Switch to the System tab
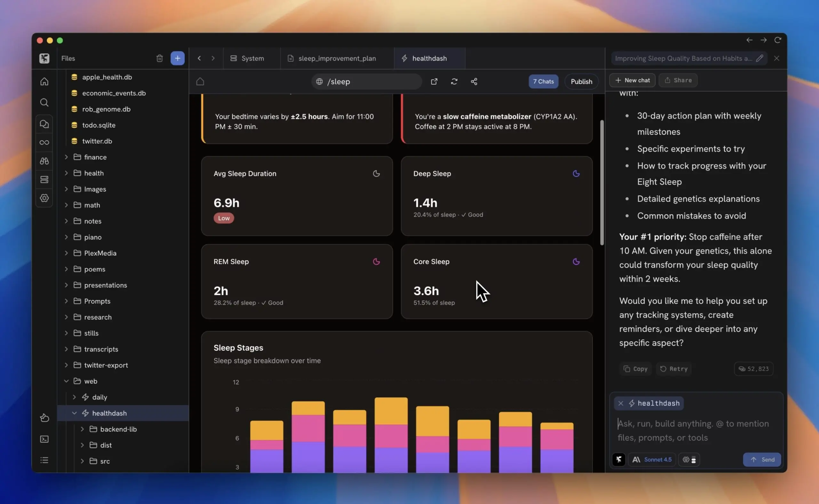The image size is (819, 504). (252, 58)
